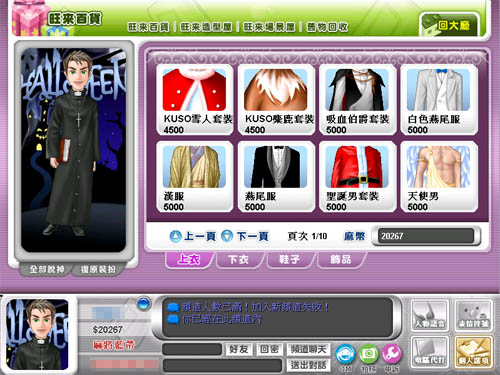Open the golden 個人選項 icon

tap(474, 352)
